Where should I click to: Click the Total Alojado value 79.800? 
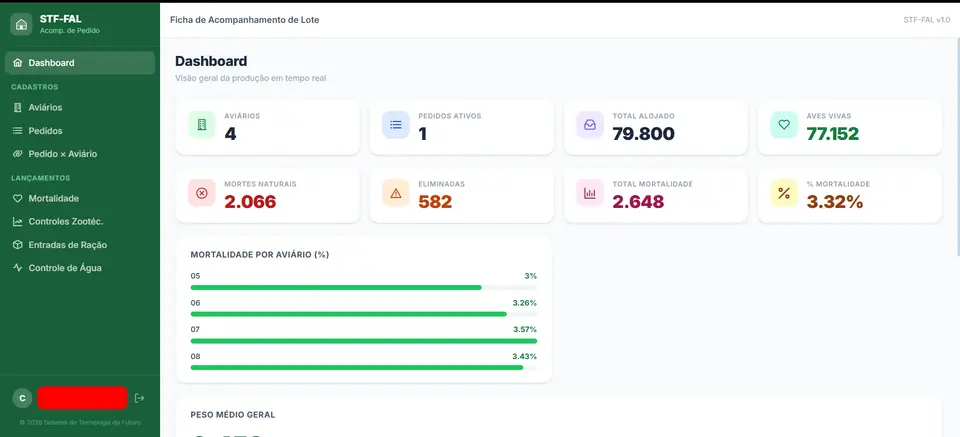(x=643, y=133)
